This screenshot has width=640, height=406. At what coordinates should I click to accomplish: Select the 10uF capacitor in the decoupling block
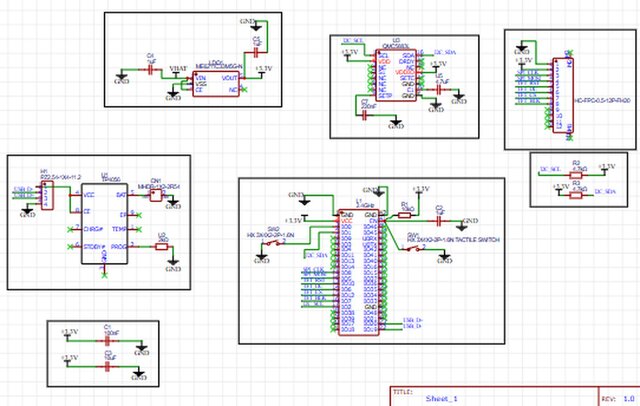coord(107,366)
